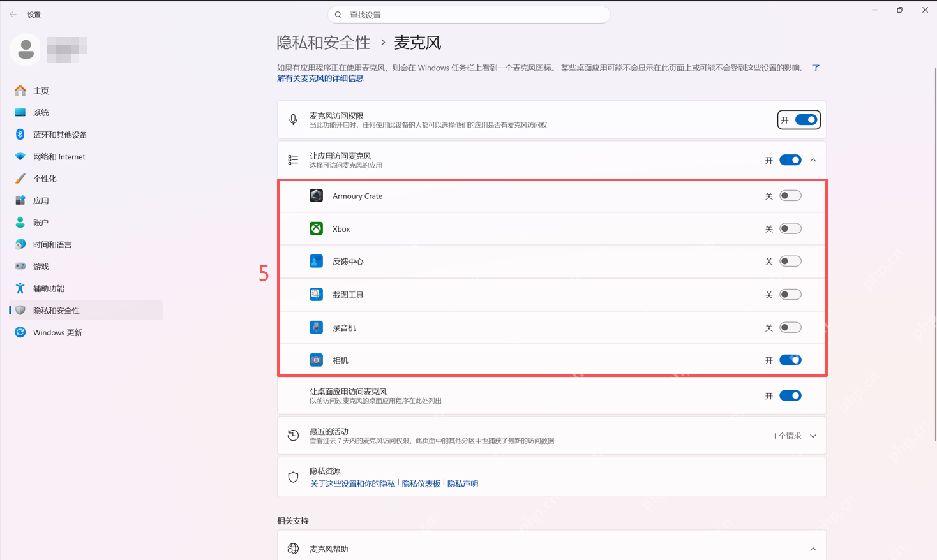937x560 pixels.
Task: Click the 反馈中心 app icon
Action: click(x=316, y=262)
